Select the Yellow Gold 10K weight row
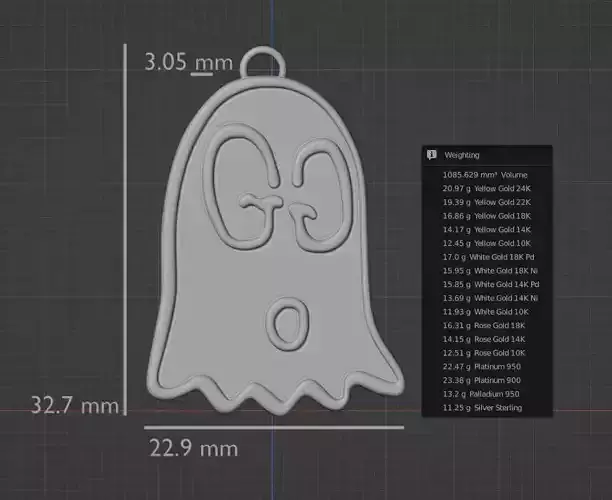The image size is (612, 500). pos(487,243)
